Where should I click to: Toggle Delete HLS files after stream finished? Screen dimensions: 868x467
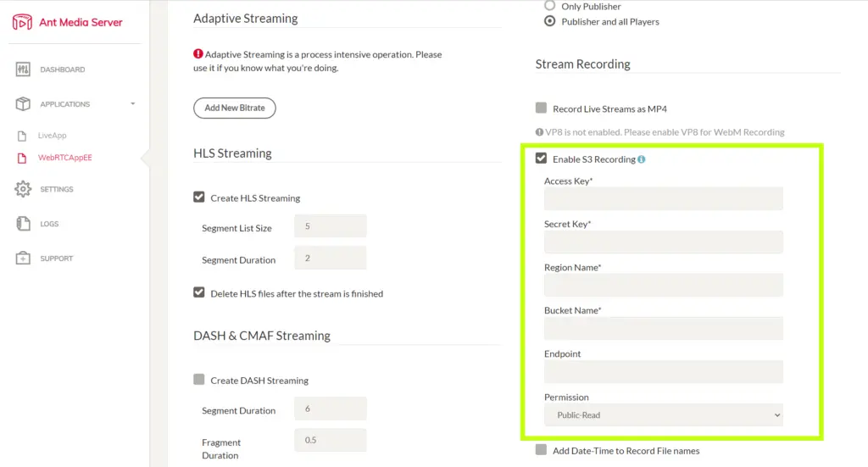(198, 292)
